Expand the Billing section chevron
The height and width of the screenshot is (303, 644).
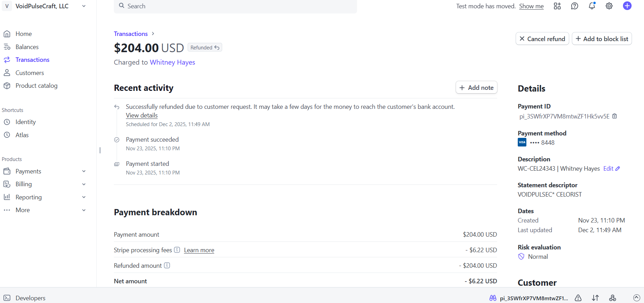[x=84, y=184]
